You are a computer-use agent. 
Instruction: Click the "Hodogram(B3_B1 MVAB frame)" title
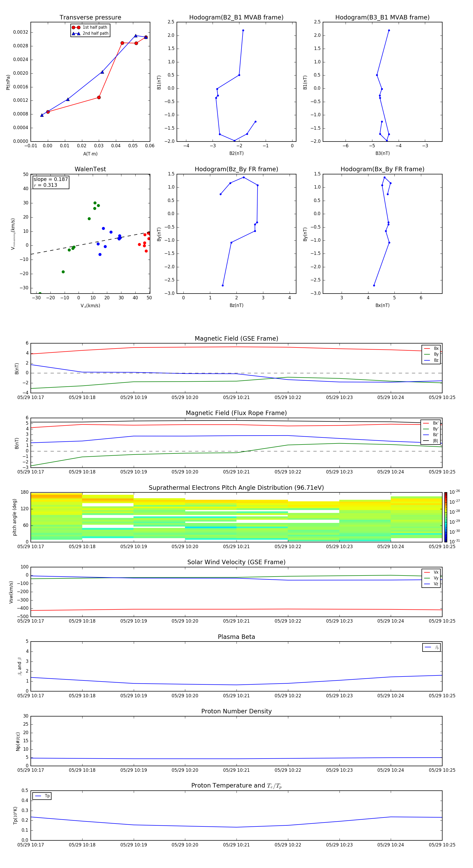382,18
